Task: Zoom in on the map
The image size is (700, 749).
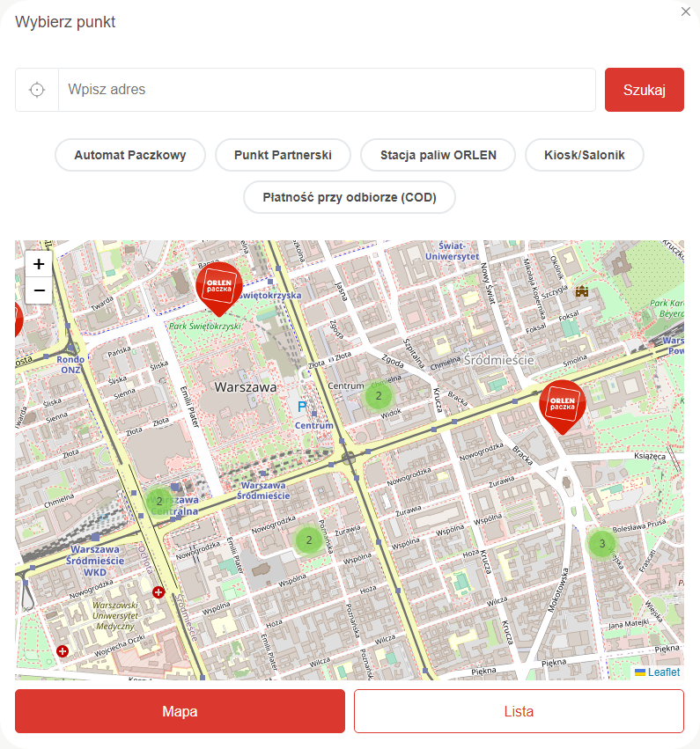Action: [x=39, y=264]
